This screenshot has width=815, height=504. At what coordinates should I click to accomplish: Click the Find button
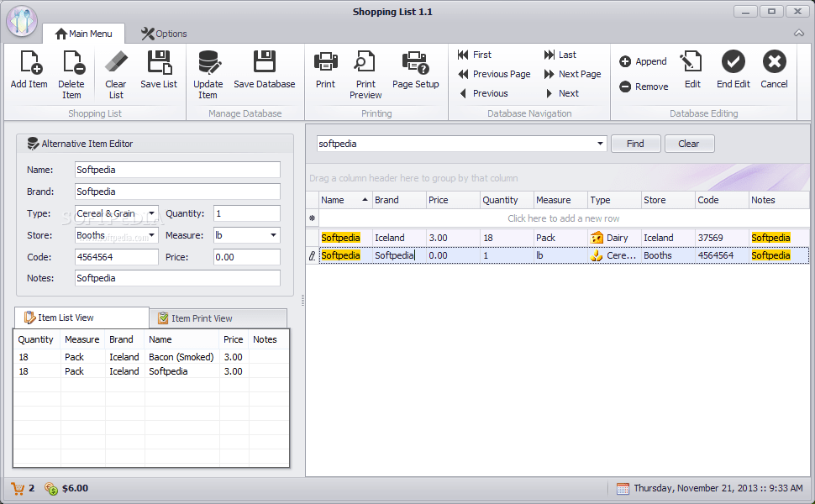click(x=635, y=144)
